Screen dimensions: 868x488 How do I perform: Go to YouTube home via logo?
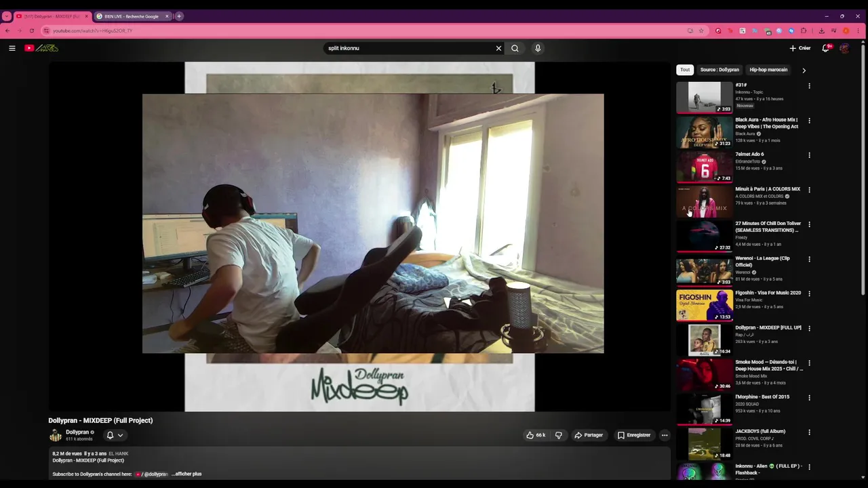[41, 48]
